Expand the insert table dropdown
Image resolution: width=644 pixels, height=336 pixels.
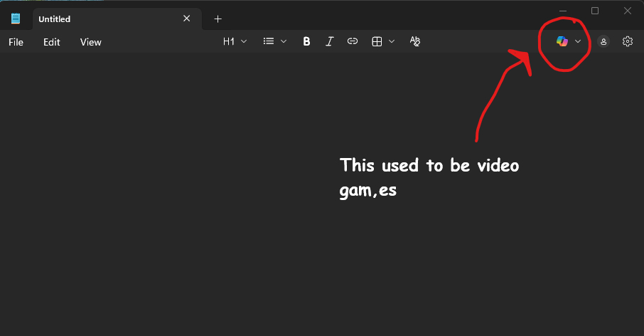click(383, 42)
